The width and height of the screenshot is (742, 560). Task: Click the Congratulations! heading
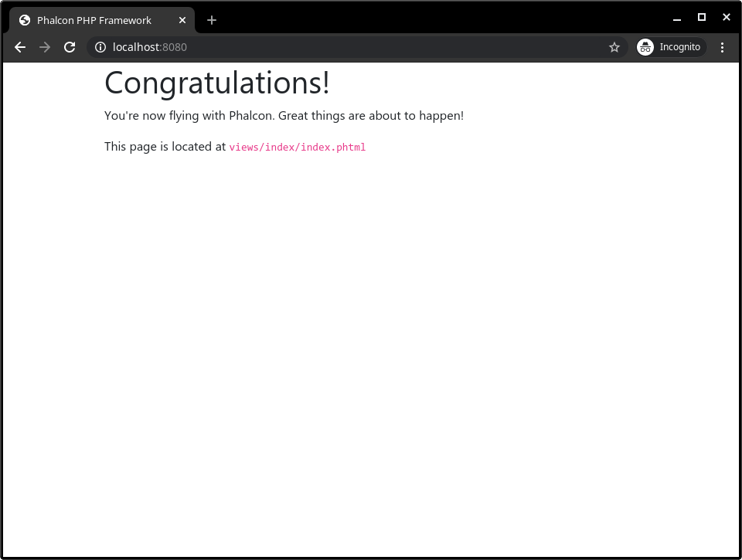[216, 83]
